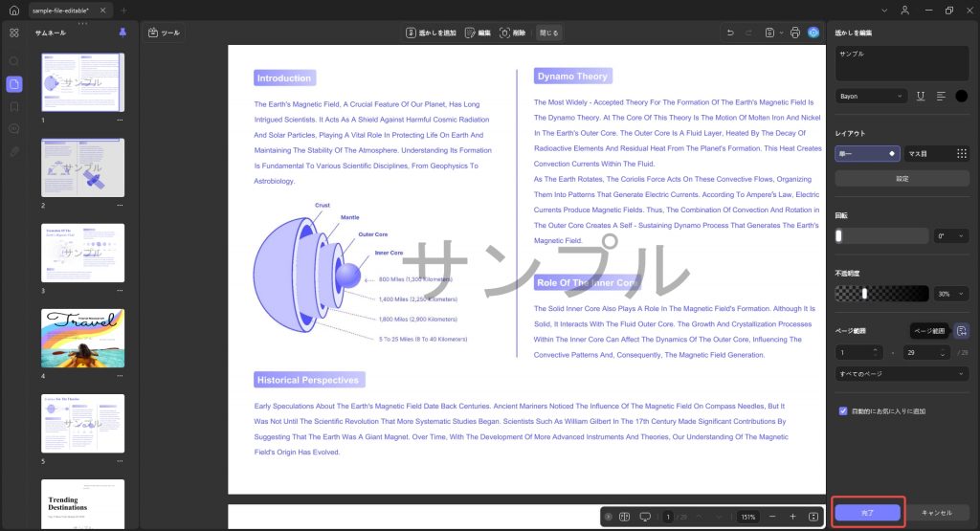Select page 4 Travel thumbnail
This screenshot has width=980, height=531.
click(x=82, y=338)
